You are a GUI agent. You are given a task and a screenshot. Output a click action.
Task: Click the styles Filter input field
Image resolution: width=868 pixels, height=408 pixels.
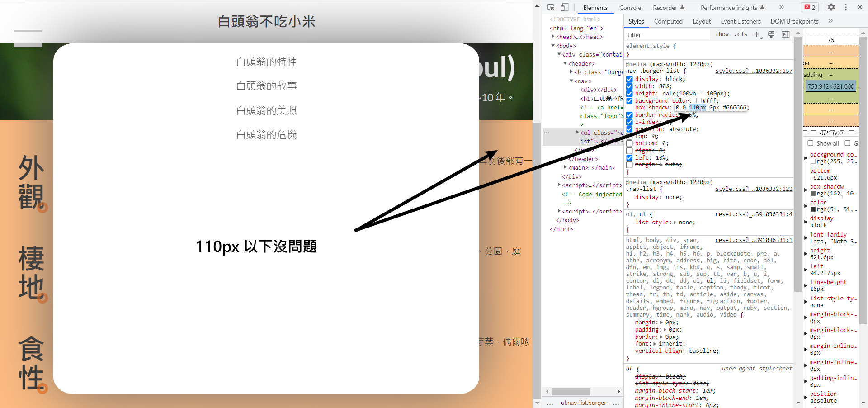coord(667,35)
